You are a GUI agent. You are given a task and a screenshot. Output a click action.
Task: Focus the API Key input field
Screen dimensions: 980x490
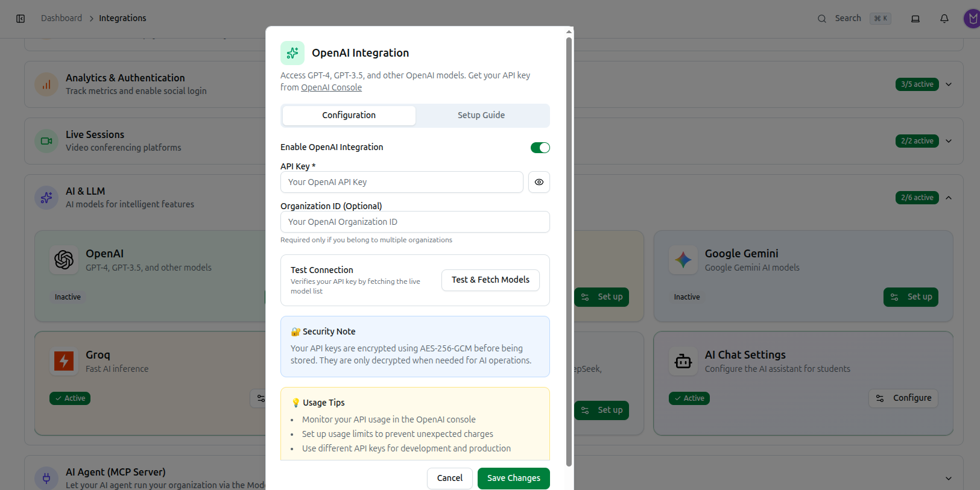tap(402, 182)
